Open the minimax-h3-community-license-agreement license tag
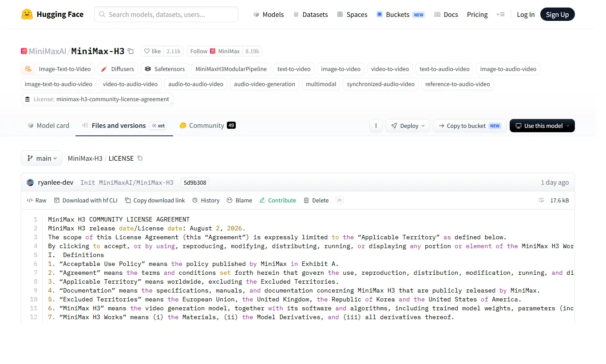The image size is (606, 364). tap(97, 99)
